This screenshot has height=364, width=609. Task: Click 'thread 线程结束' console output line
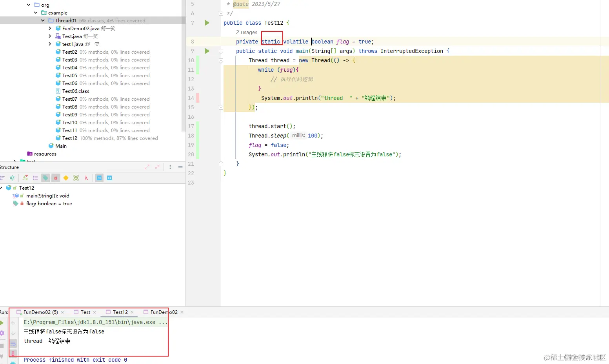(x=47, y=341)
